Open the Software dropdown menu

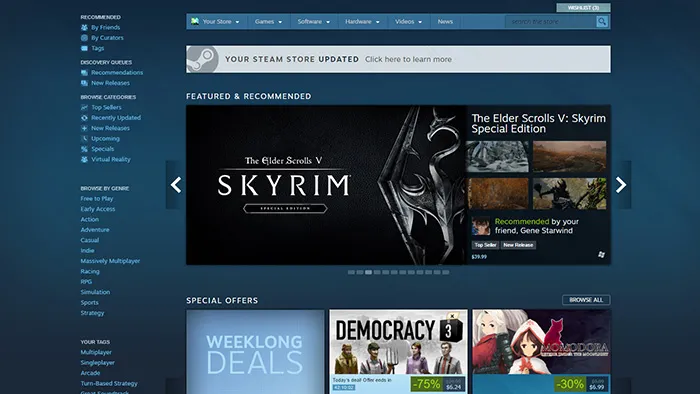313,21
